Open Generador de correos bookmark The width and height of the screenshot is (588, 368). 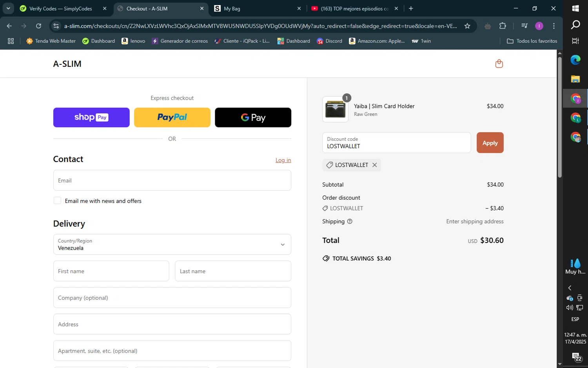tap(180, 41)
